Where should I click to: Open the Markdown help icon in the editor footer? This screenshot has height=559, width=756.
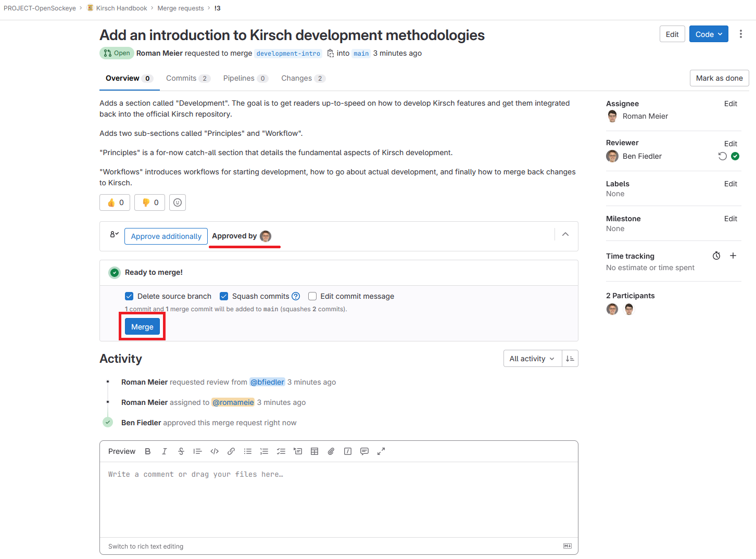568,546
